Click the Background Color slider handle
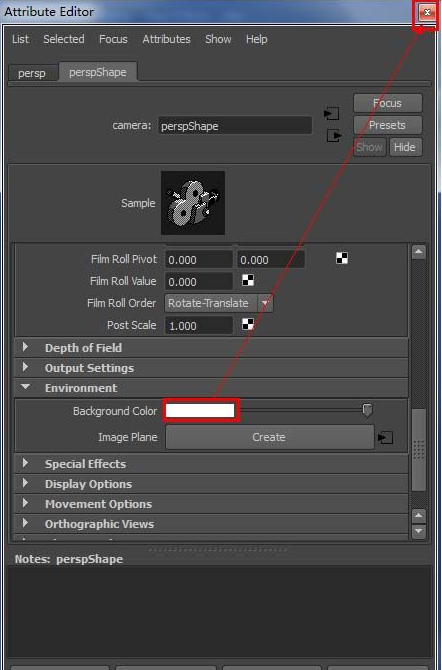This screenshot has height=670, width=442. coord(367,410)
